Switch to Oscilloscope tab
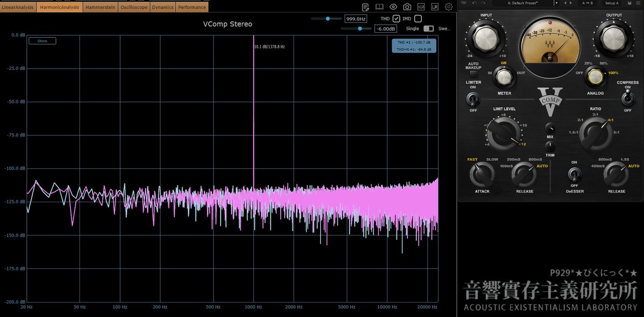This screenshot has height=317, width=644. click(134, 8)
